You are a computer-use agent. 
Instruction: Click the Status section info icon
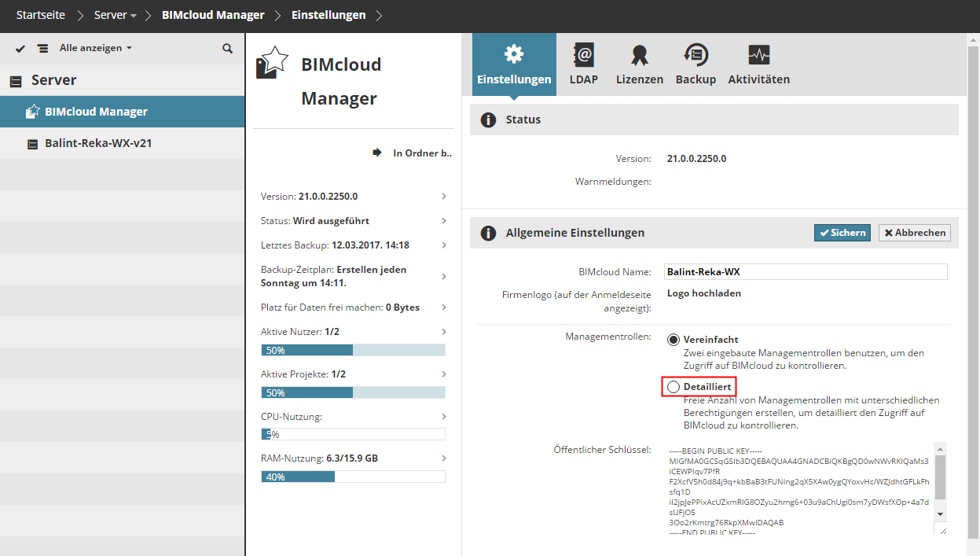(x=488, y=120)
